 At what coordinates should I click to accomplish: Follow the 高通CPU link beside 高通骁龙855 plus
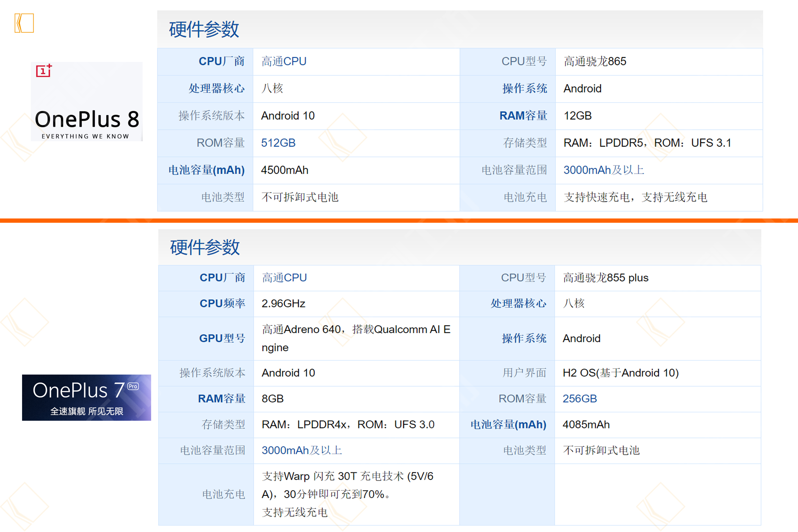click(284, 278)
